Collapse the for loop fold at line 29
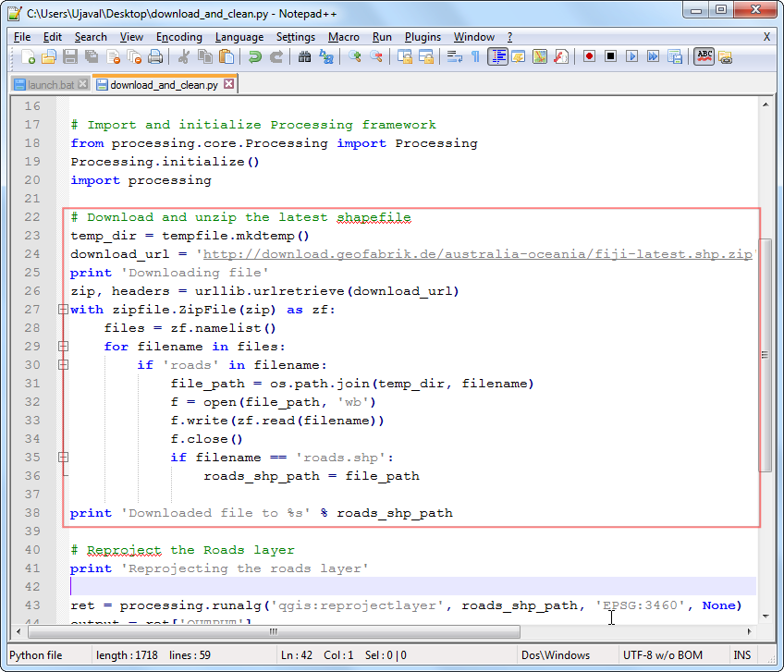784x672 pixels. click(63, 347)
